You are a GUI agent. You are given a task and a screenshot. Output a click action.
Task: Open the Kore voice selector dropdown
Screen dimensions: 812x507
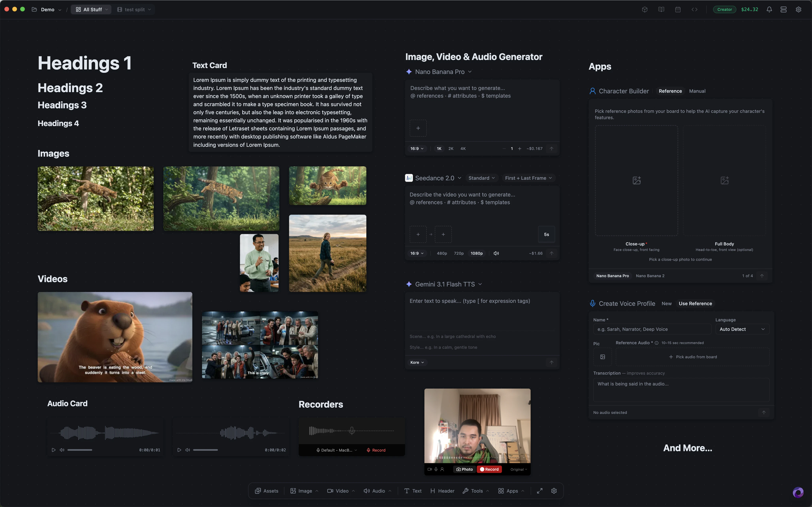pyautogui.click(x=417, y=362)
